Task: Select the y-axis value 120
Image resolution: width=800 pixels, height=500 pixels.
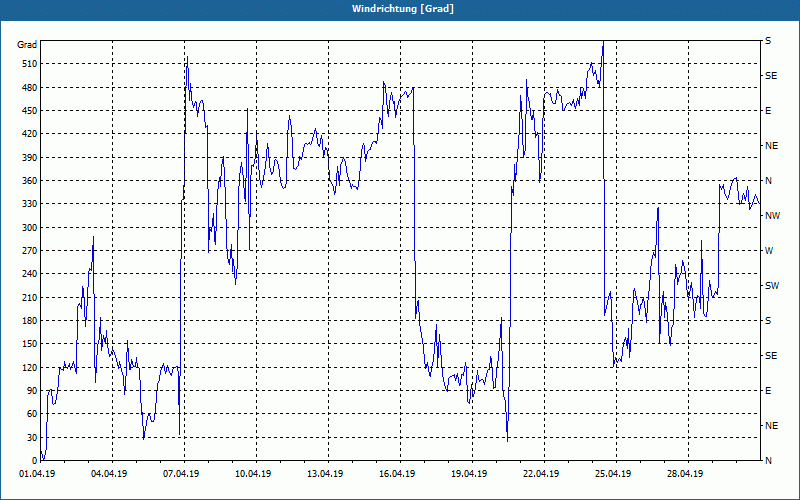Action: click(30, 367)
